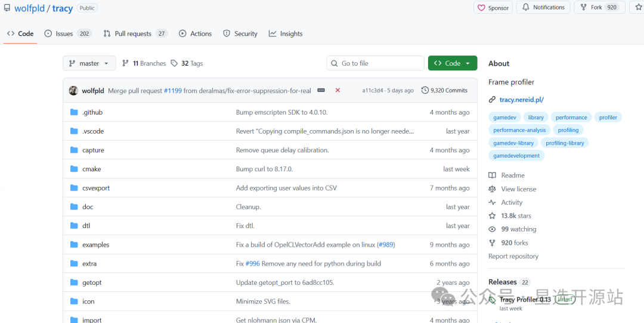This screenshot has height=323, width=644.
Task: Open the green Code dropdown button
Action: point(453,63)
